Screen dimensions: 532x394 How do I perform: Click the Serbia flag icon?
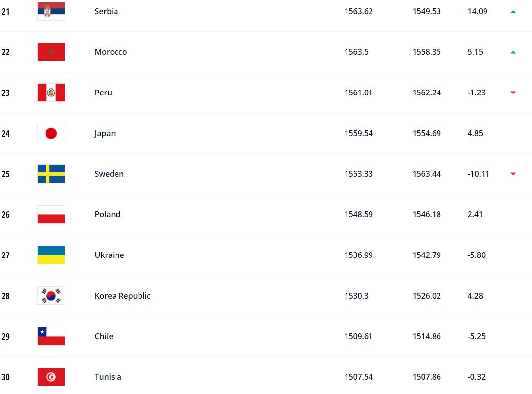coord(51,11)
